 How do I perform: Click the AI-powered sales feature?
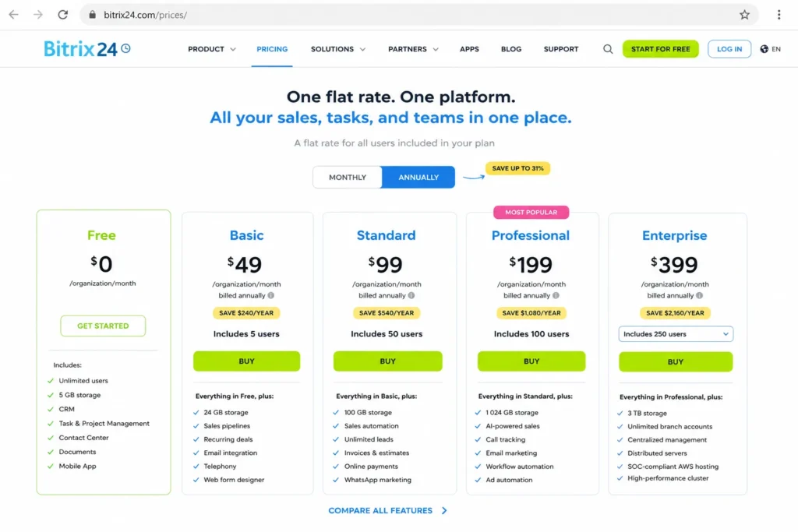point(513,426)
